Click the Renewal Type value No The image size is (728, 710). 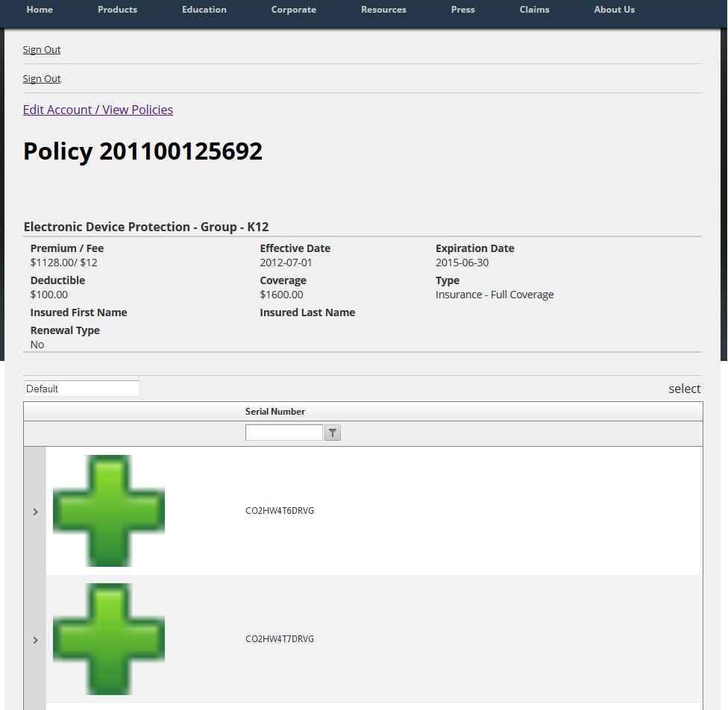point(37,345)
